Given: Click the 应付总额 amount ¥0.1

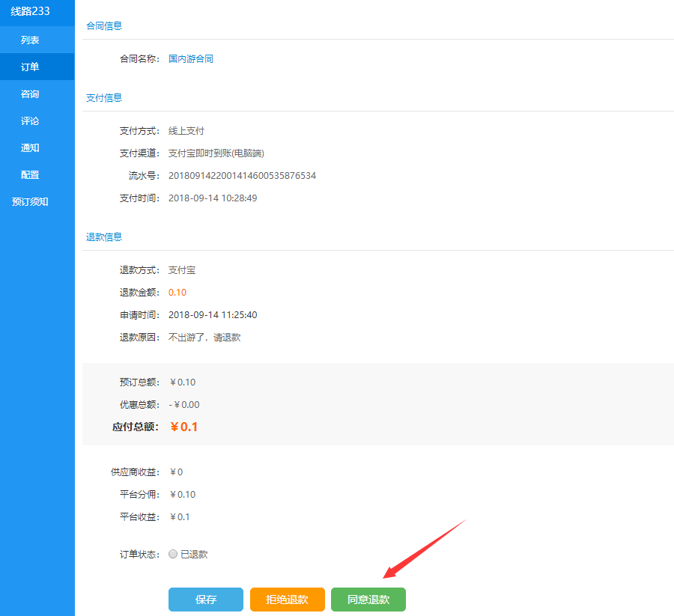Looking at the screenshot, I should [x=184, y=427].
